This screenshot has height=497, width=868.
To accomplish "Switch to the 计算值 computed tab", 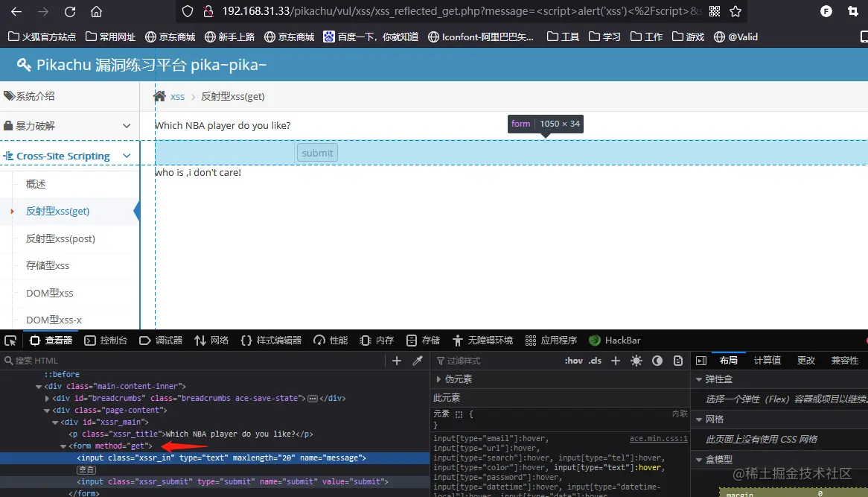I will 768,361.
